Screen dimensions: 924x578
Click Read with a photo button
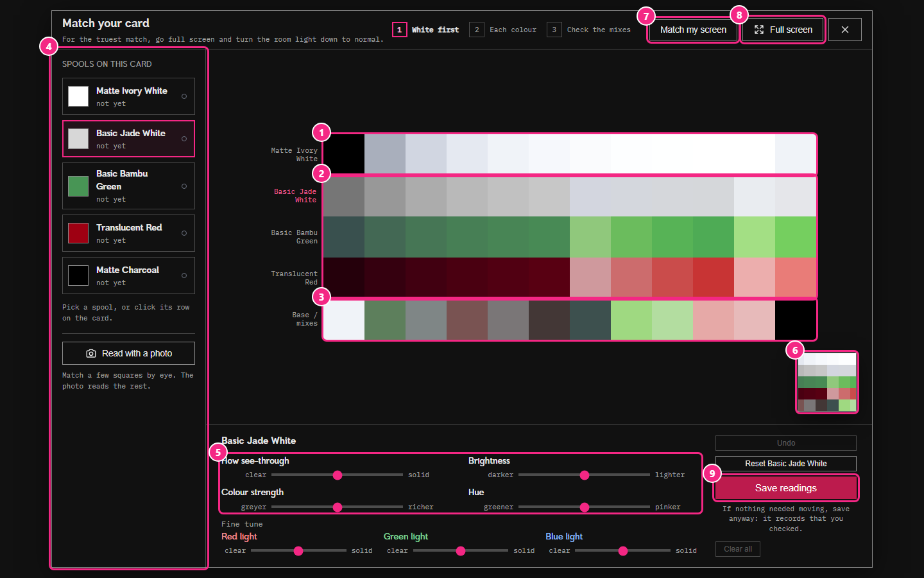128,353
